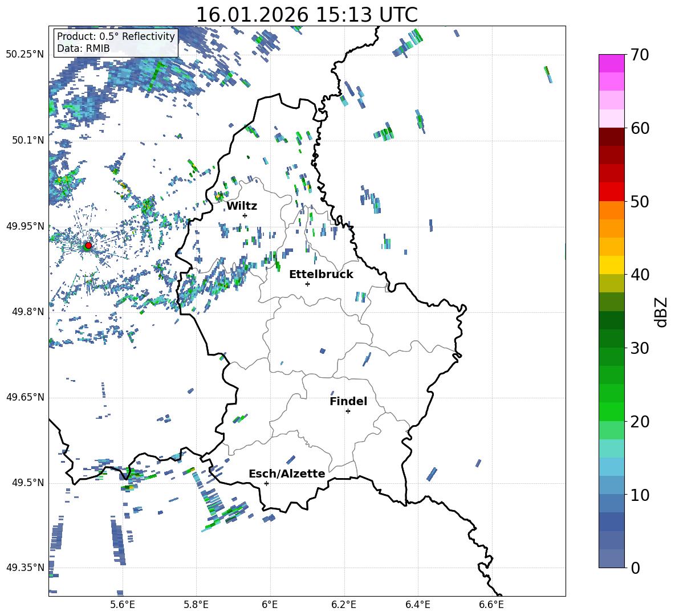The width and height of the screenshot is (675, 616).
Task: Pick the slate blue swatch at colorbar bottom
Action: pyautogui.click(x=611, y=558)
